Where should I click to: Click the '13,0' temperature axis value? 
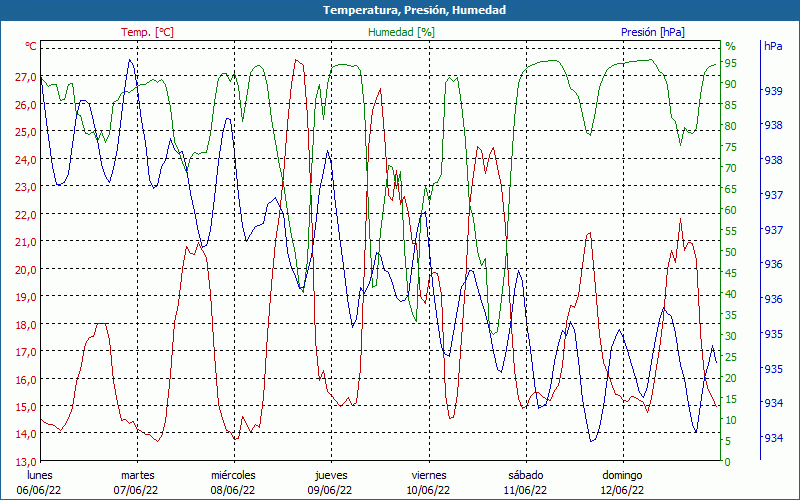pyautogui.click(x=26, y=462)
